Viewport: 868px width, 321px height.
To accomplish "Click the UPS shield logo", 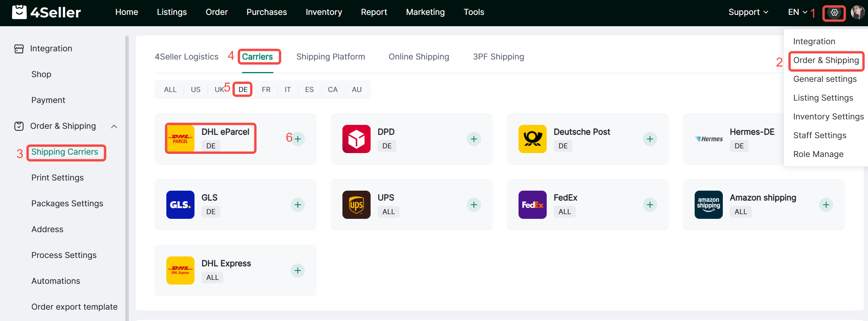I will click(356, 205).
